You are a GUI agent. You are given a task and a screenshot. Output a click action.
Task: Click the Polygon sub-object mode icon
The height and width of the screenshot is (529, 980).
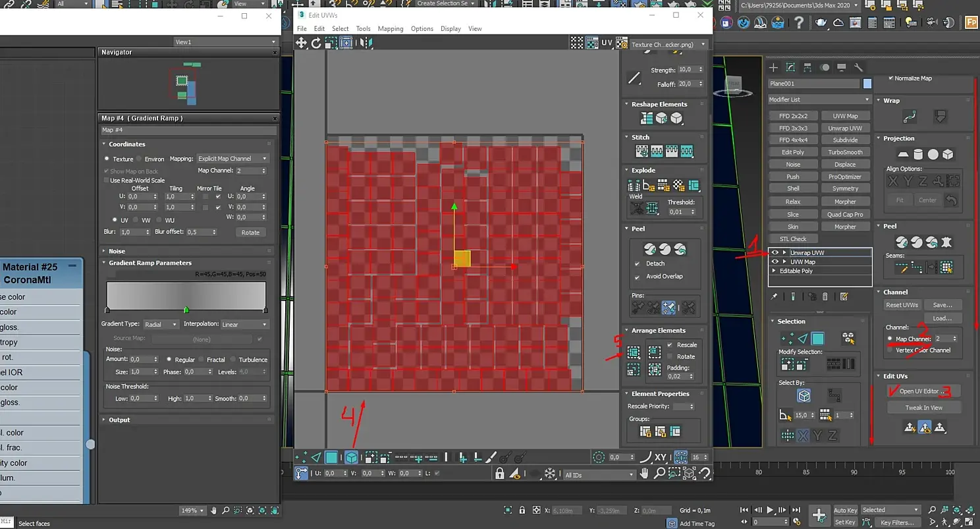(x=331, y=457)
